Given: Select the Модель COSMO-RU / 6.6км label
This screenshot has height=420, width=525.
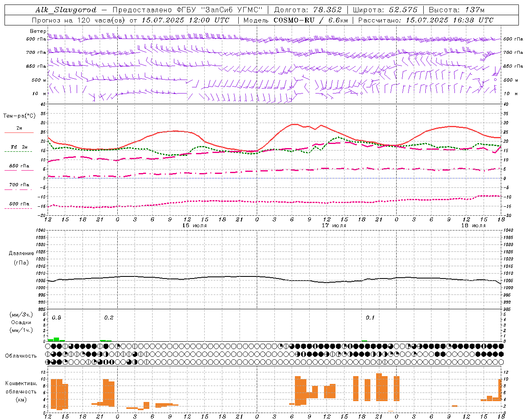Looking at the screenshot, I should pos(295,20).
